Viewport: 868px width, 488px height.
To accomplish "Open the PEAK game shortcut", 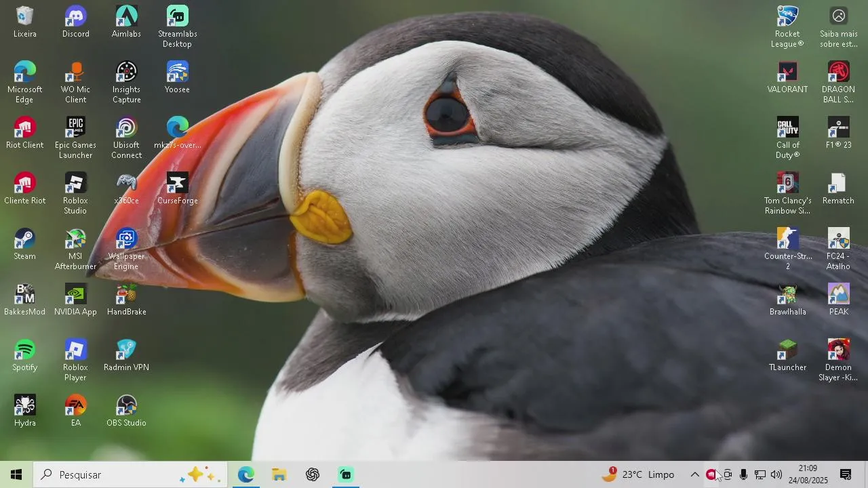I will pos(838,300).
